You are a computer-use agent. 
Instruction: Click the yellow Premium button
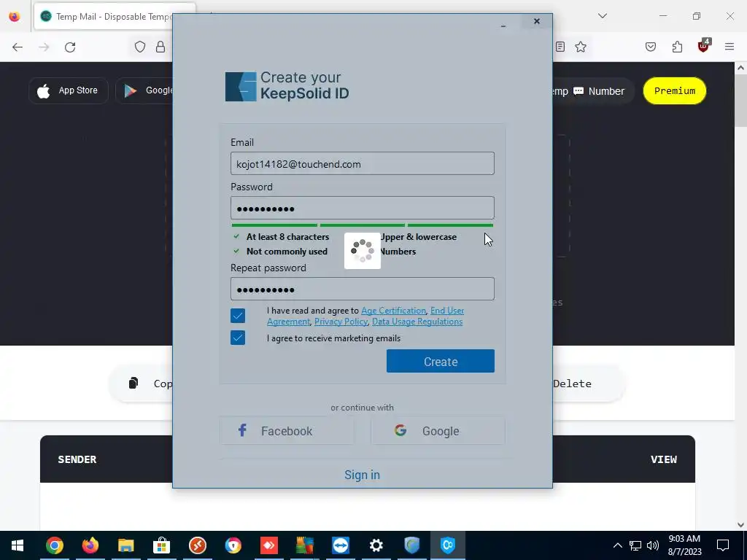tap(675, 90)
